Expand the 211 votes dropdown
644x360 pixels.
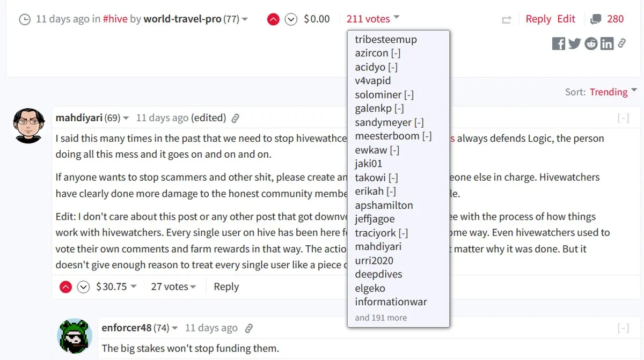tap(373, 19)
